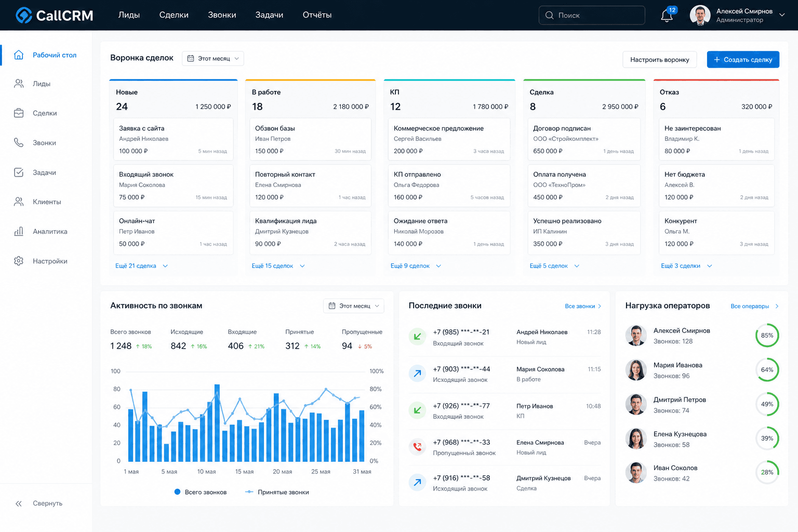Click the Аналитика bar chart icon
The image size is (798, 532).
[x=19, y=231]
